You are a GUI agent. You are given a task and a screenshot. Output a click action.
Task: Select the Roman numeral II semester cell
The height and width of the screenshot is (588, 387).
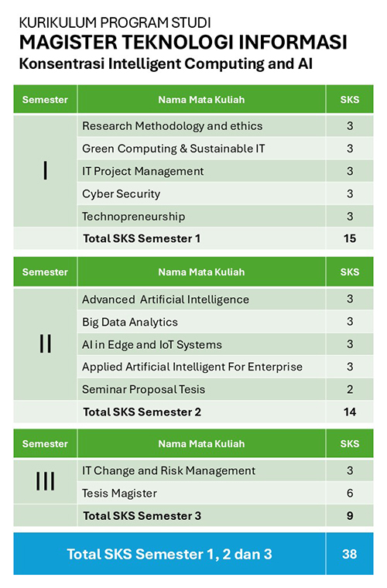point(46,344)
